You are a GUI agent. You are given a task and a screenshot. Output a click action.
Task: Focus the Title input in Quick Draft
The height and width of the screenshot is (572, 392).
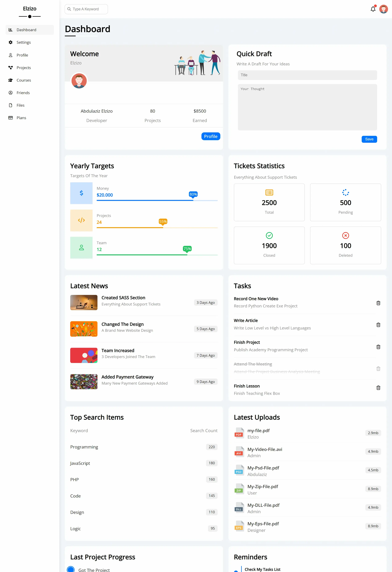pos(307,75)
